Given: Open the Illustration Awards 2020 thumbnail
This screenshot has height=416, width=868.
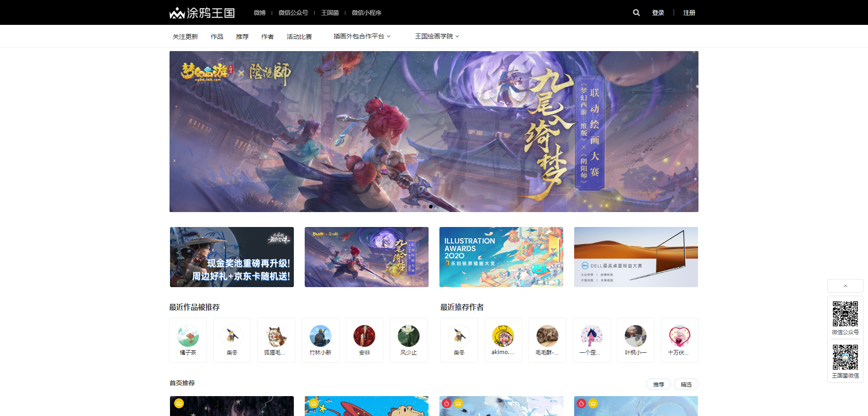Looking at the screenshot, I should click(501, 257).
